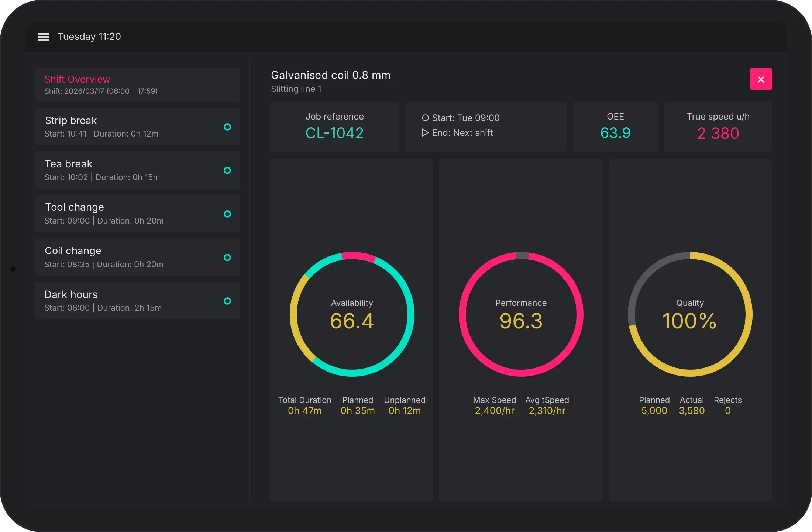
Task: Click the Availability Planned 0h 35m value
Action: pos(358,411)
